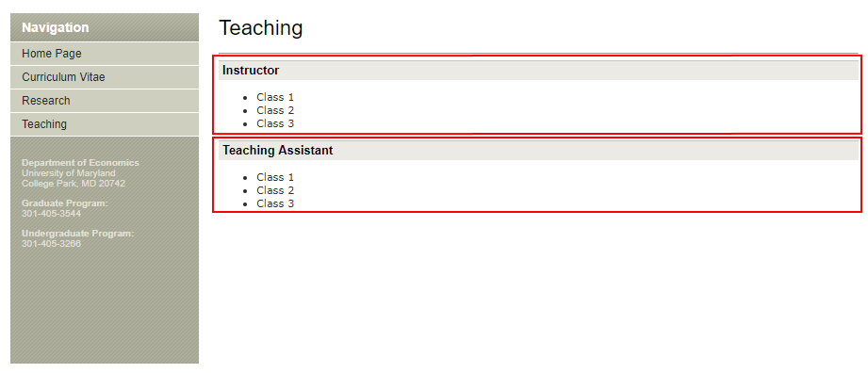Open Class 1 under Instructor
Screen dimensions: 868x373
click(275, 97)
